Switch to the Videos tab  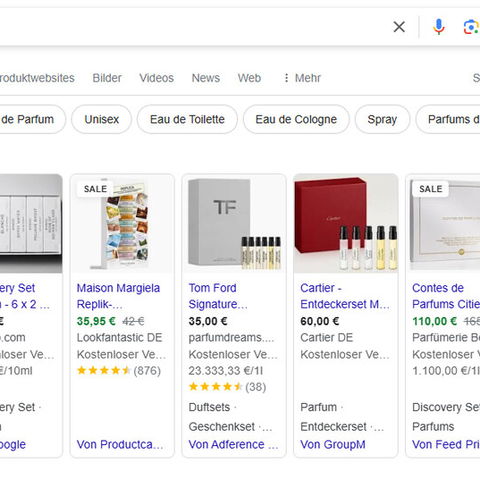(157, 78)
